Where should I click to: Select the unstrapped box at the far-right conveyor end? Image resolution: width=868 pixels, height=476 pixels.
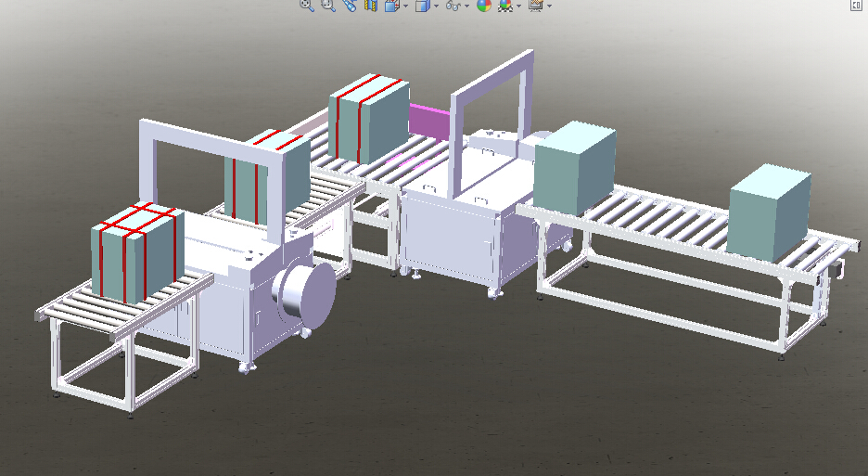click(x=769, y=212)
